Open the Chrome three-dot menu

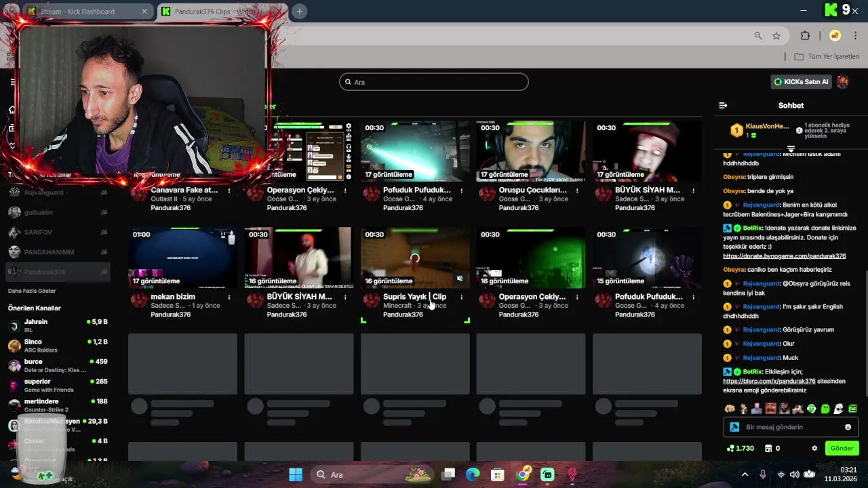(856, 36)
